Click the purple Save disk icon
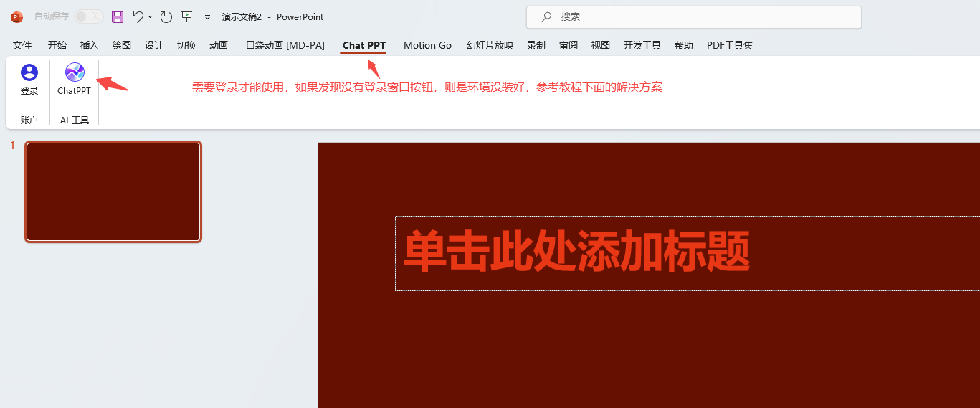 118,16
